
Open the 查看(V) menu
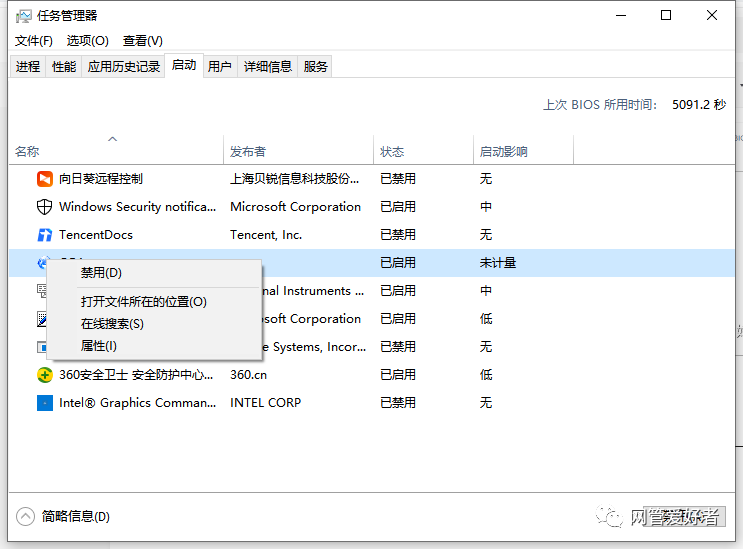(x=143, y=41)
